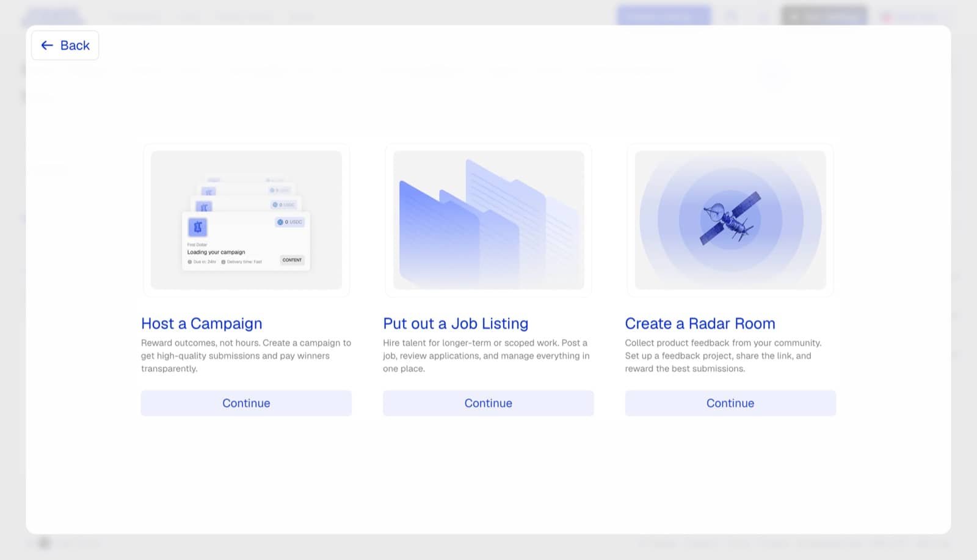Click the CONTENT tag in campaign preview
This screenshot has width=977, height=560.
pos(292,260)
